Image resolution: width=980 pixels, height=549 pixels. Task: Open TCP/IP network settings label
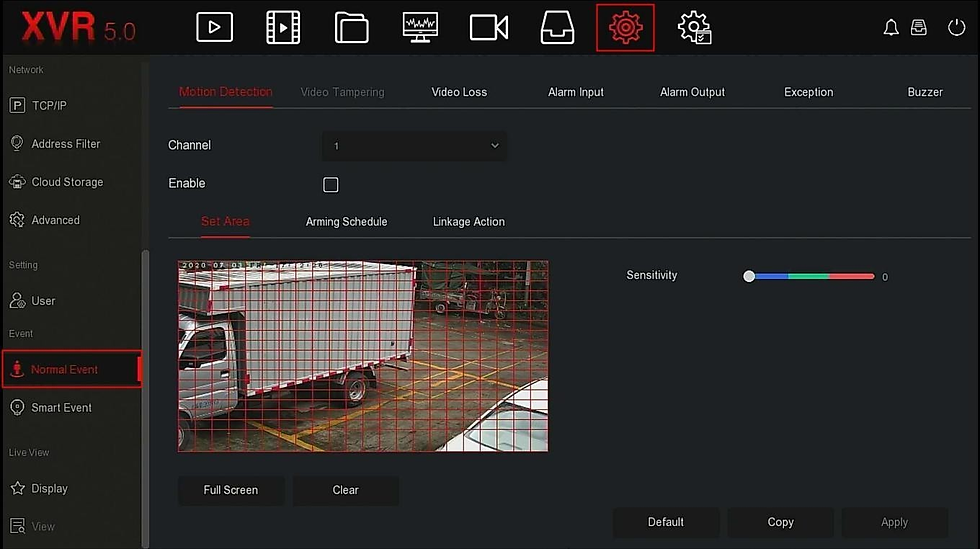pos(49,106)
